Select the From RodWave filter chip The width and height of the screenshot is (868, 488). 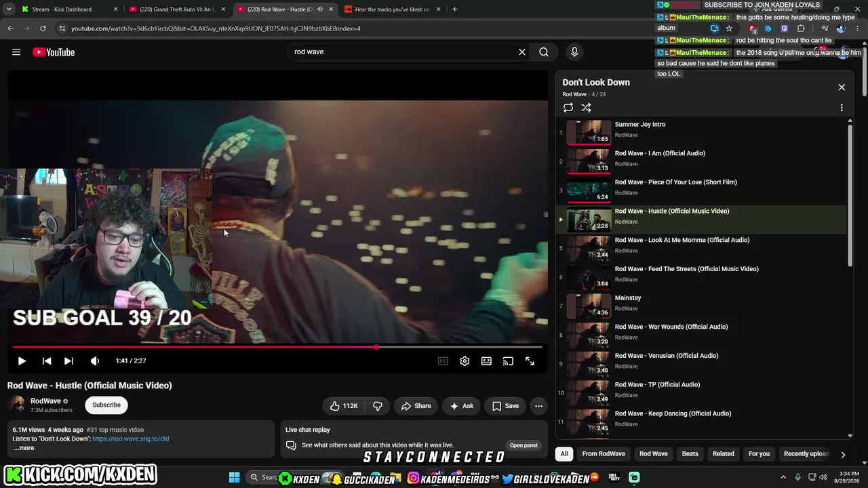pos(604,454)
